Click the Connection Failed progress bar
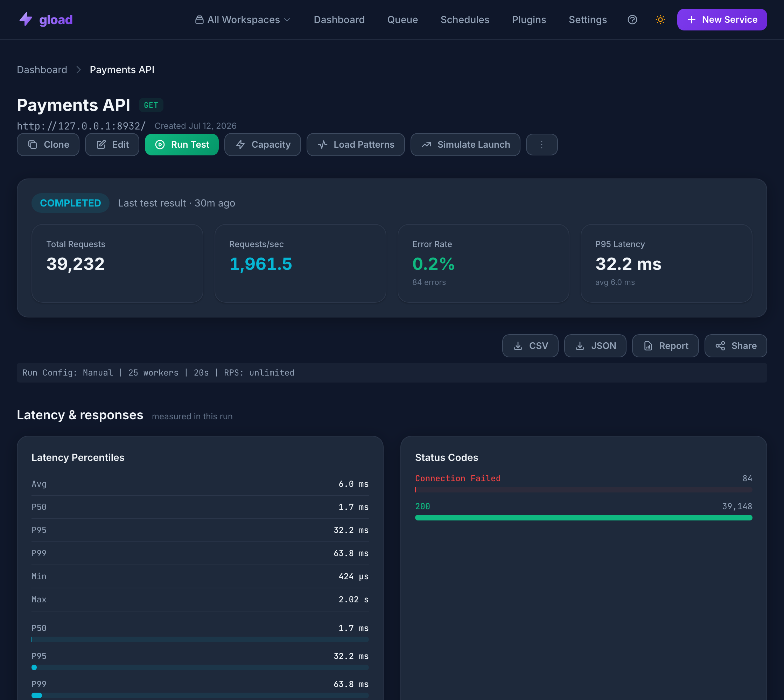Viewport: 784px width, 700px height. (x=583, y=490)
